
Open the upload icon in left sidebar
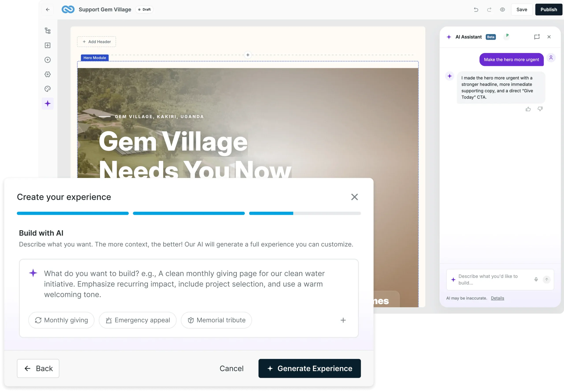(x=48, y=60)
